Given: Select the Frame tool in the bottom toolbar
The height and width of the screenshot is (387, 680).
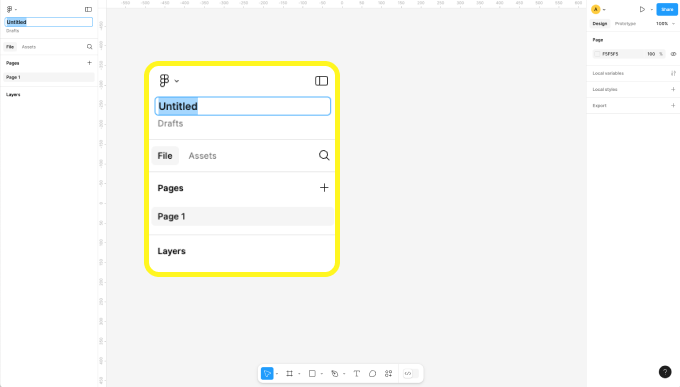Looking at the screenshot, I should pyautogui.click(x=289, y=374).
